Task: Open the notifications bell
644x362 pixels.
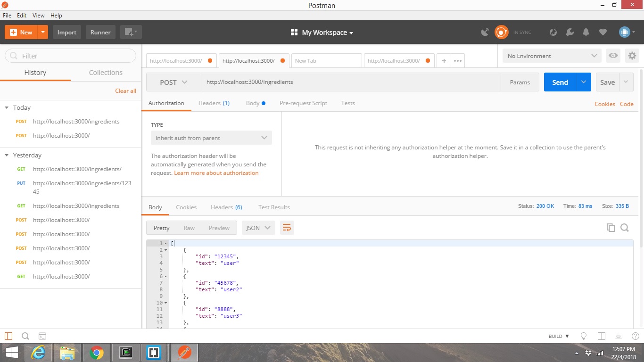Action: tap(586, 32)
